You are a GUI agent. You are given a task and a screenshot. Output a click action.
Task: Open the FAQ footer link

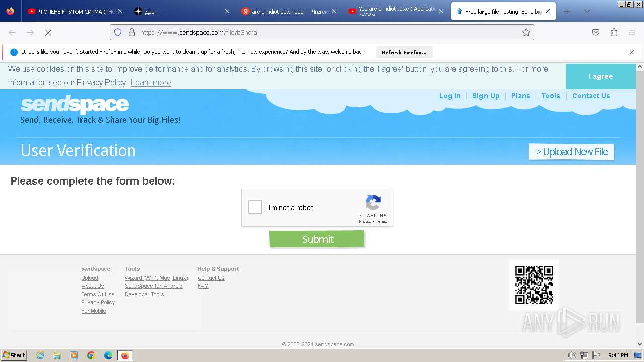pyautogui.click(x=203, y=286)
